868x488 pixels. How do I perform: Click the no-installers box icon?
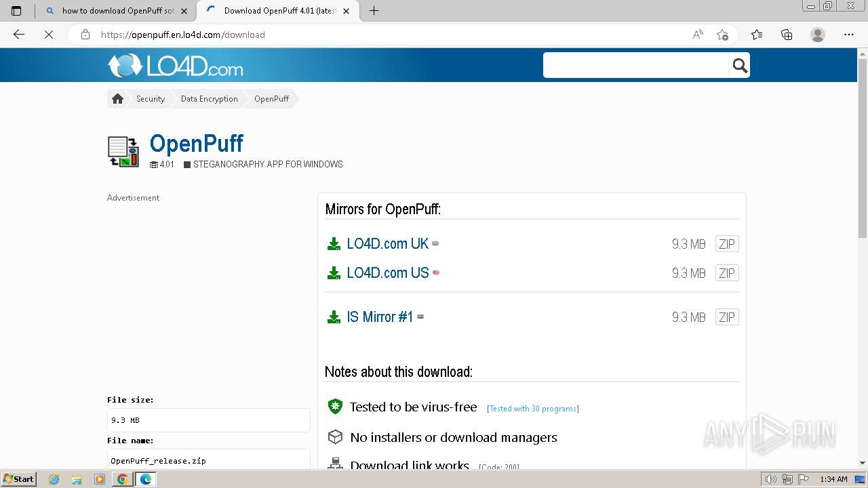click(x=335, y=437)
